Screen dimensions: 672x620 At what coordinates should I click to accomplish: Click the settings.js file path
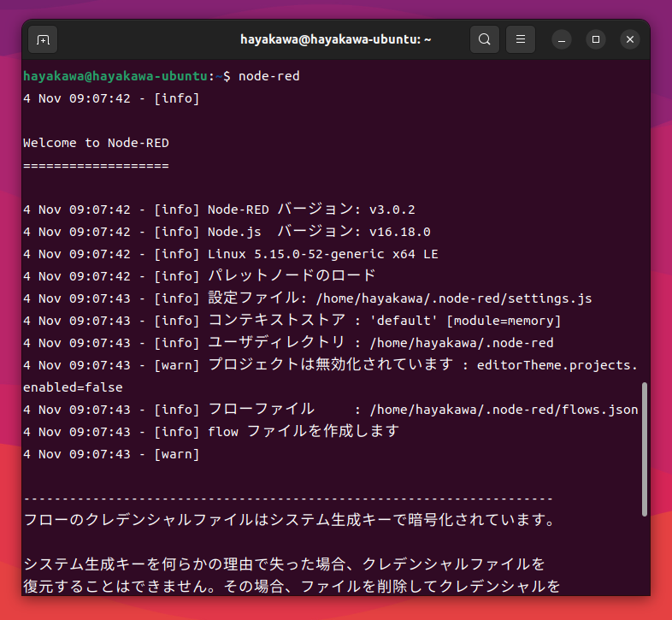(453, 298)
